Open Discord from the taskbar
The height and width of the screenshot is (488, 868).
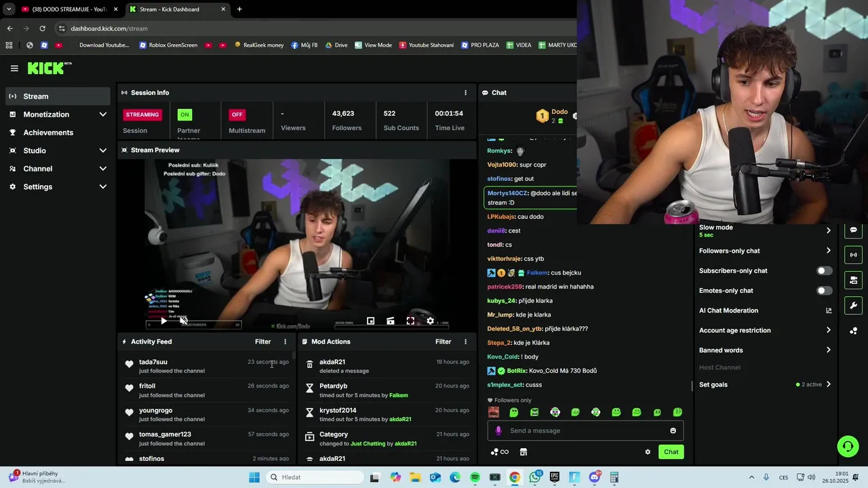pos(595,477)
